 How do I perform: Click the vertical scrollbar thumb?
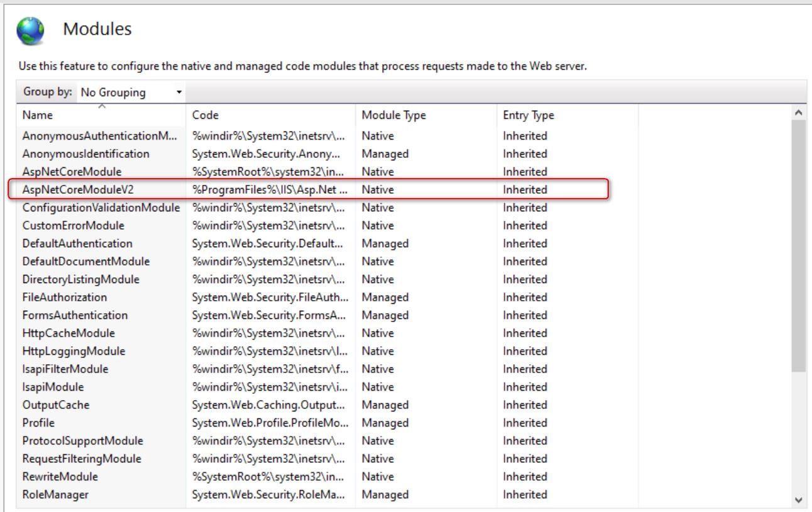coord(799,246)
